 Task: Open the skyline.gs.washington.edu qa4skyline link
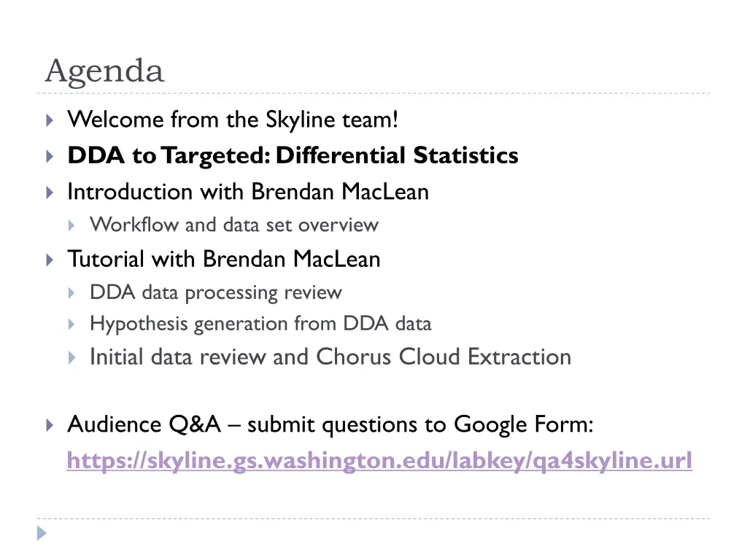(x=379, y=461)
